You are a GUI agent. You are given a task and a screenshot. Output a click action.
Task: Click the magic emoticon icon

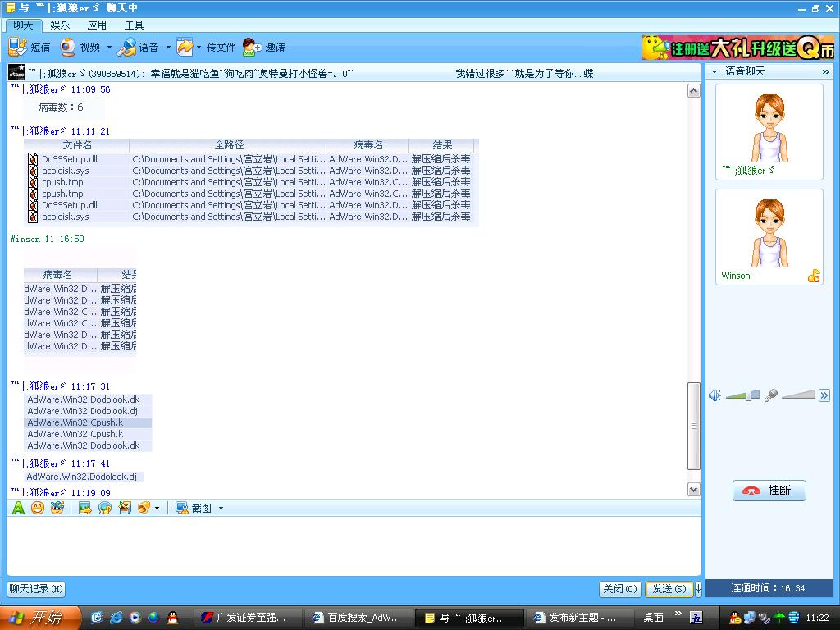point(57,508)
